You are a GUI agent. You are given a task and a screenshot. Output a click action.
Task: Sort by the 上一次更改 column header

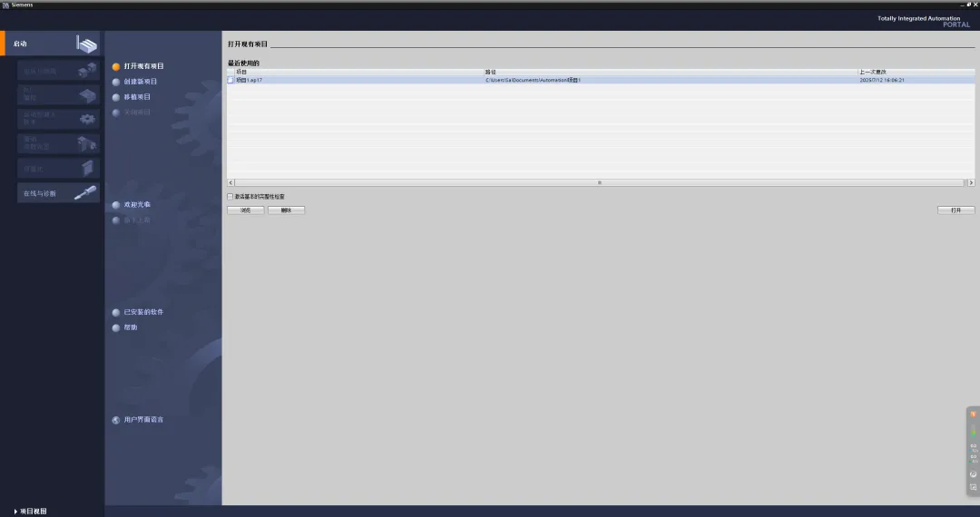[916, 72]
